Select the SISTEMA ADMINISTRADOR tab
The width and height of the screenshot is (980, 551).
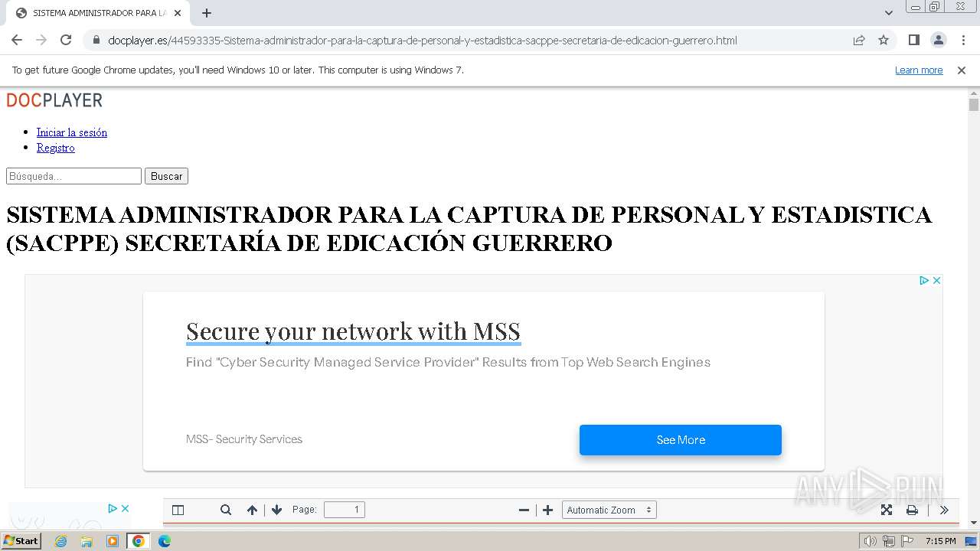97,13
